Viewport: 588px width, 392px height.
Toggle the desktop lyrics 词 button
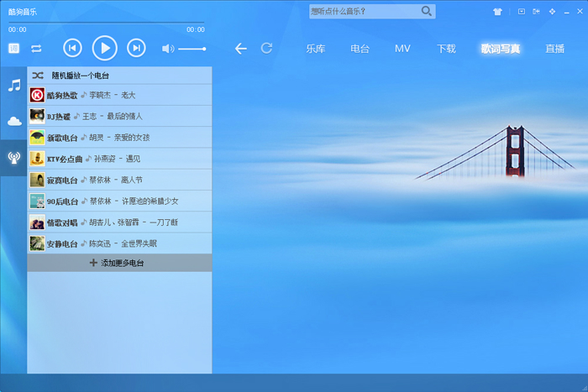coord(14,49)
